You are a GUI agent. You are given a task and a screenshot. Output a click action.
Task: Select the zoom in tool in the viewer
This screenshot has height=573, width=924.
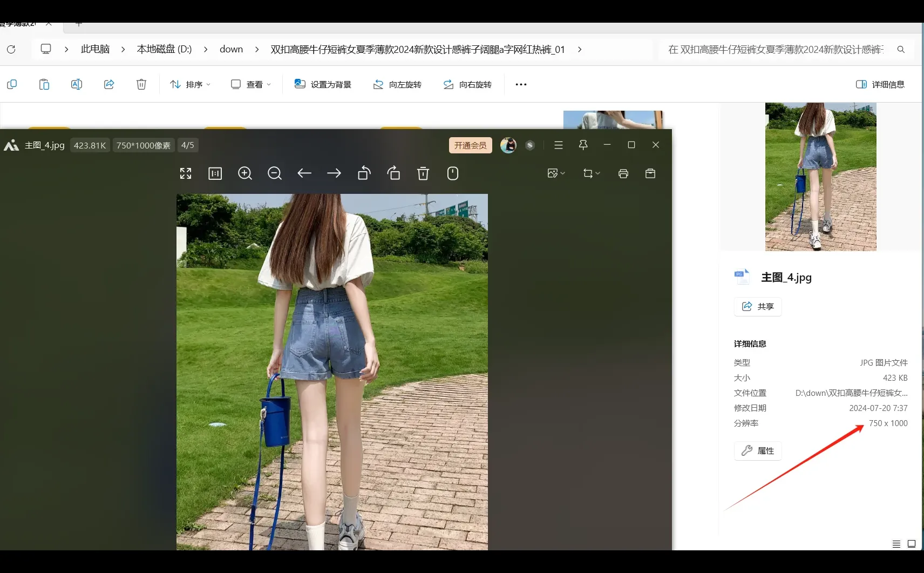tap(245, 173)
